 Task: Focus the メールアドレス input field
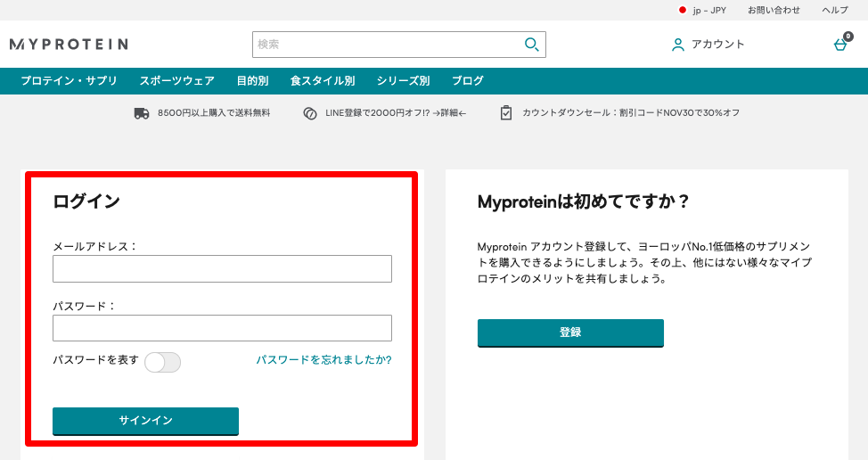point(222,268)
